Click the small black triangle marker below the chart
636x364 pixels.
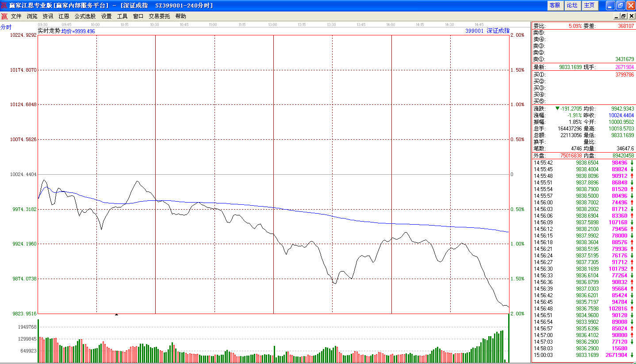pyautogui.click(x=116, y=314)
